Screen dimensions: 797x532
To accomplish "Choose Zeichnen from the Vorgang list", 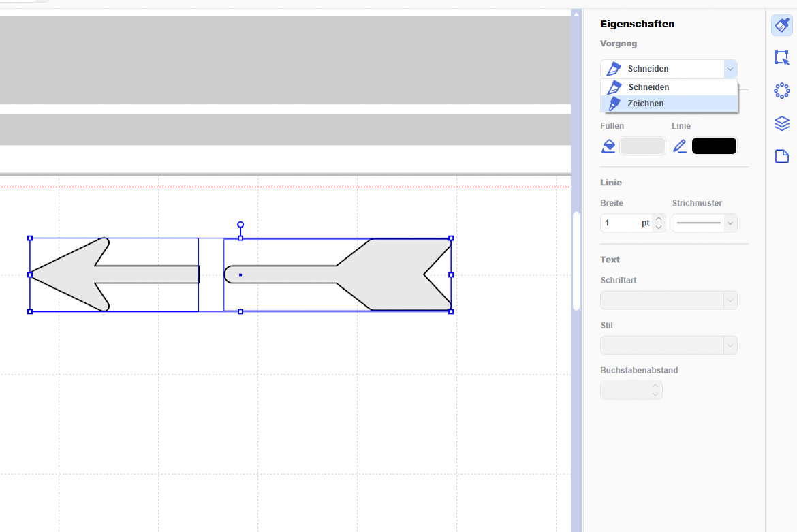I will (x=645, y=104).
